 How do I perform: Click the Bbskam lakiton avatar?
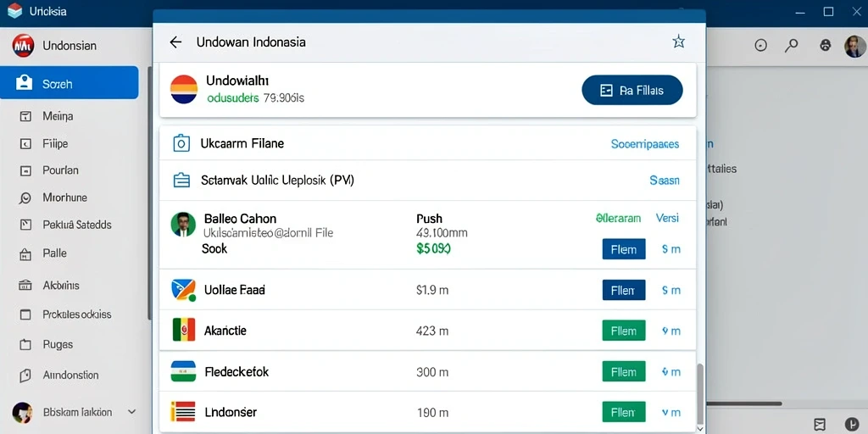(23, 413)
